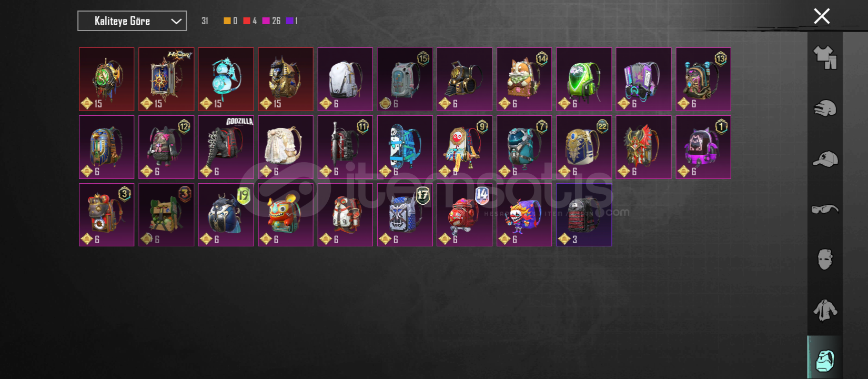This screenshot has width=868, height=379.
Task: Filter by the pink quality swatch
Action: [x=266, y=21]
